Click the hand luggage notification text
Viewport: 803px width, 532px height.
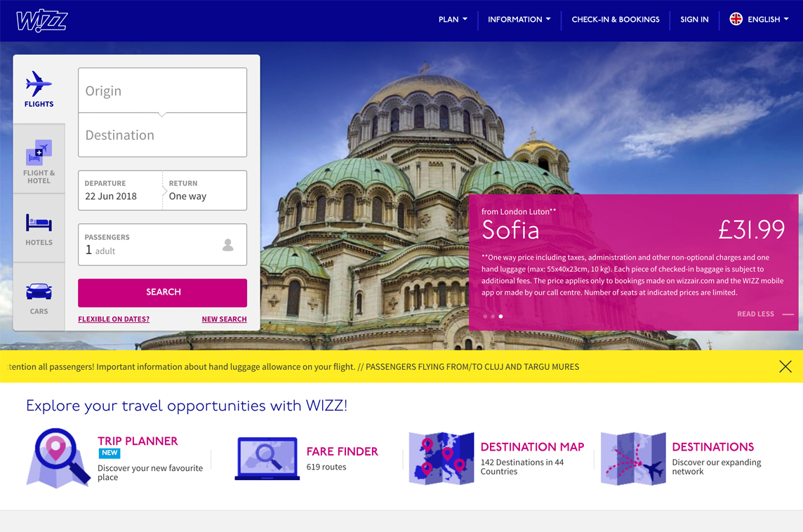[293, 366]
